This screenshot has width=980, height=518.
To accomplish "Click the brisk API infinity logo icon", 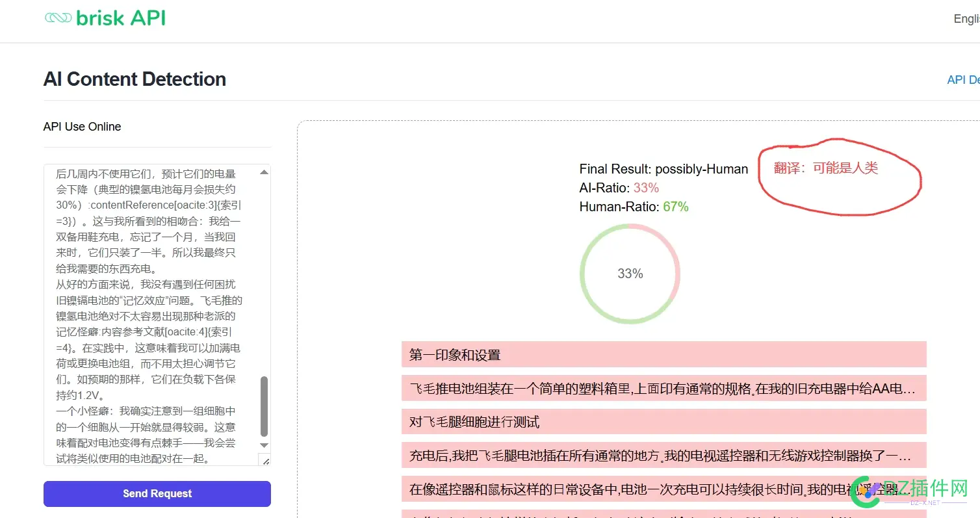I will (x=58, y=18).
